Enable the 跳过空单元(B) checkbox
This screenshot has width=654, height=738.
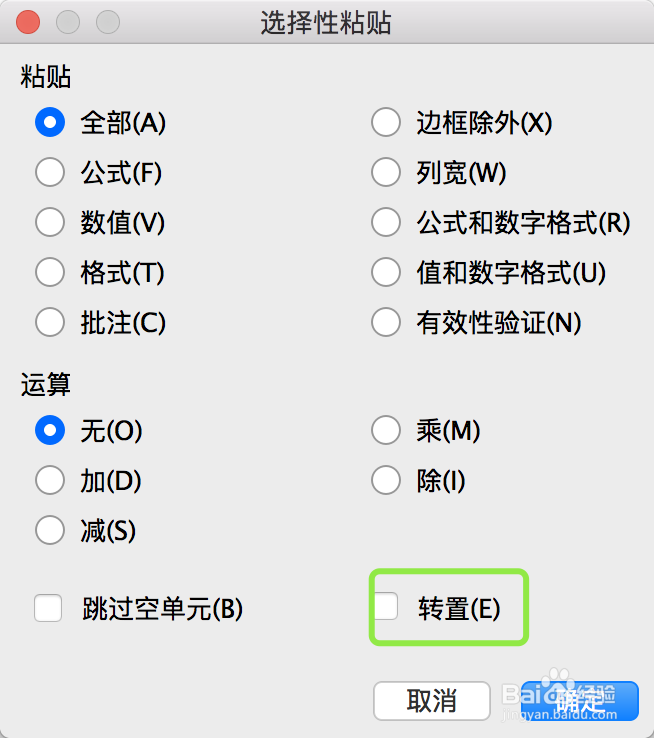48,608
